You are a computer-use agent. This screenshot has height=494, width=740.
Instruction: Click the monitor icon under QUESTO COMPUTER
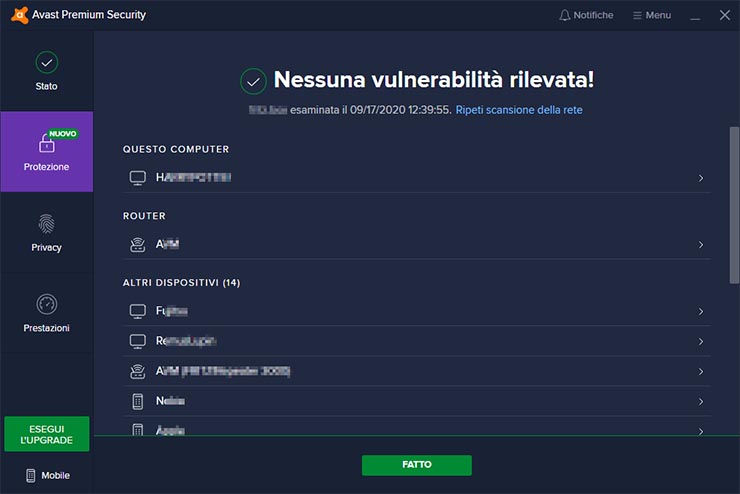[x=138, y=178]
